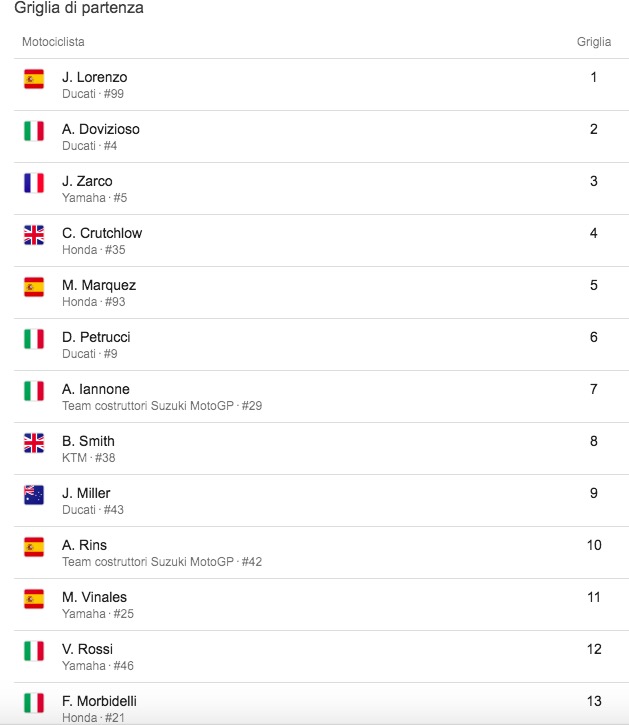Click the Australian flag next to J. Miller
629x725 pixels.
coord(34,495)
